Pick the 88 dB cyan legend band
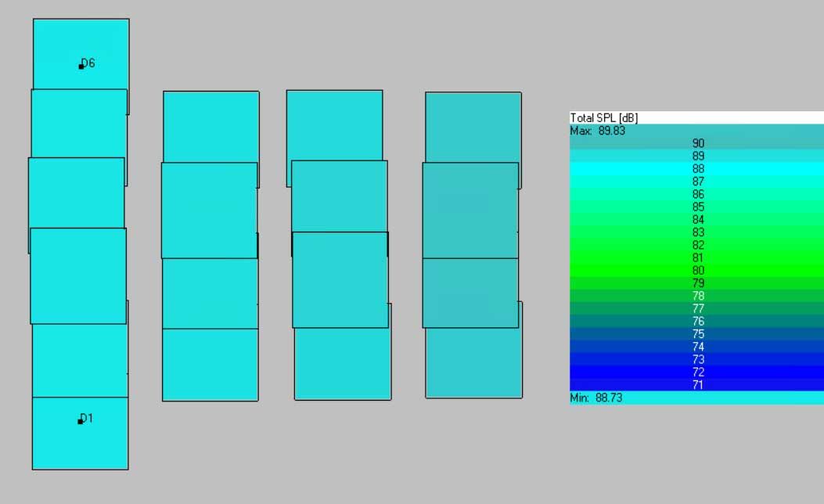The height and width of the screenshot is (504, 824). pos(696,169)
